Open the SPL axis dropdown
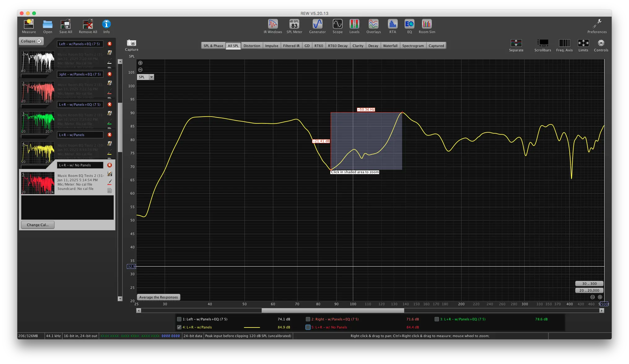 (x=151, y=77)
